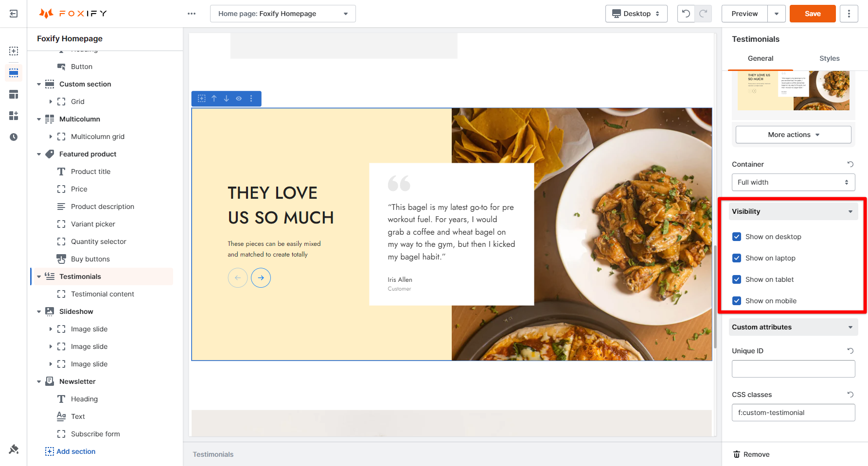Move the Testimonials section up
Image resolution: width=868 pixels, height=466 pixels.
click(214, 98)
